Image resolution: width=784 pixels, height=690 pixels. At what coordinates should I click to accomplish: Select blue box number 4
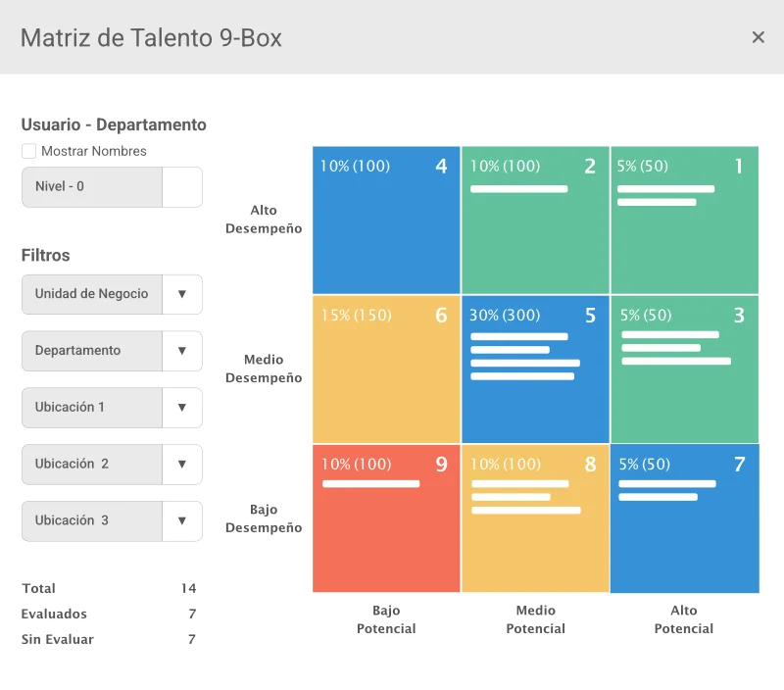[x=386, y=220]
